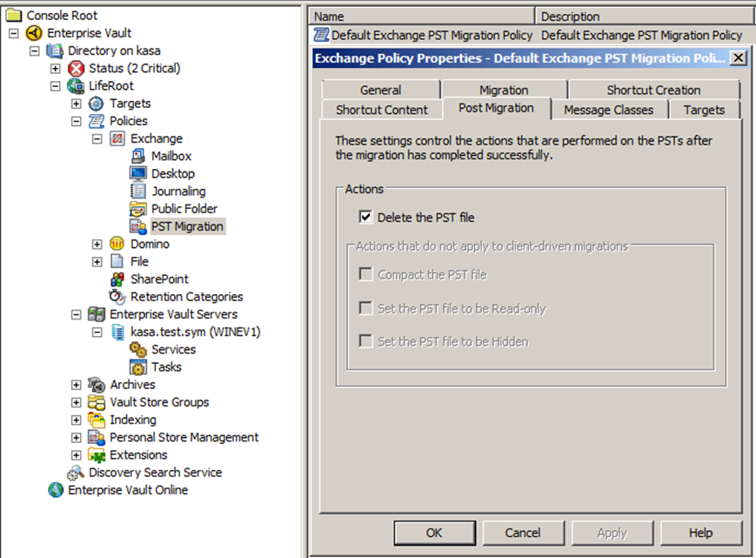Click the LifeRoot site icon
Viewport: 756px width, 558px height.
click(76, 86)
